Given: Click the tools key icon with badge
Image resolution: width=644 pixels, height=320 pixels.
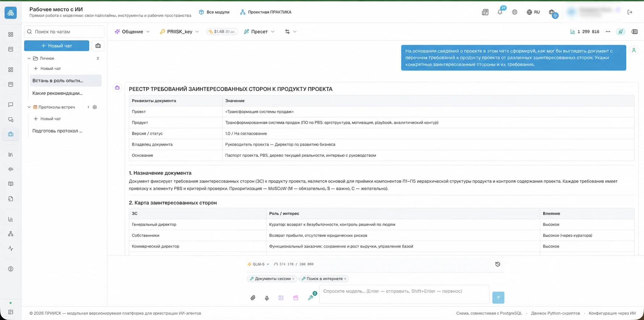Looking at the screenshot, I should 311,297.
